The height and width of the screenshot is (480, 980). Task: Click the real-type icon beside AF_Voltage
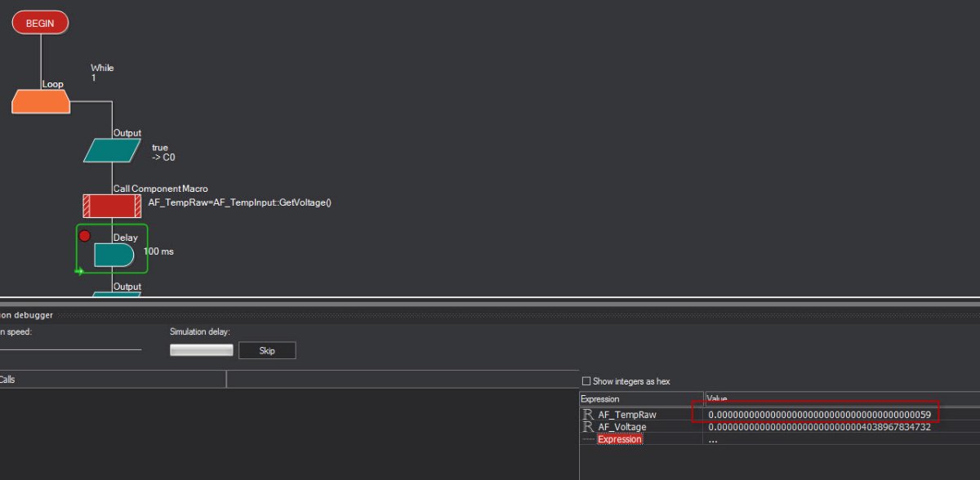[x=588, y=427]
